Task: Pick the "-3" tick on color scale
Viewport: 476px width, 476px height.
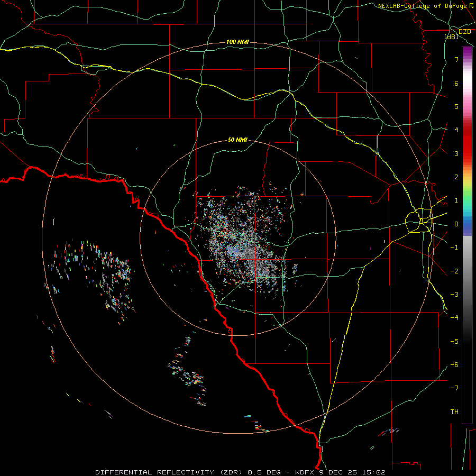Action: coord(454,295)
